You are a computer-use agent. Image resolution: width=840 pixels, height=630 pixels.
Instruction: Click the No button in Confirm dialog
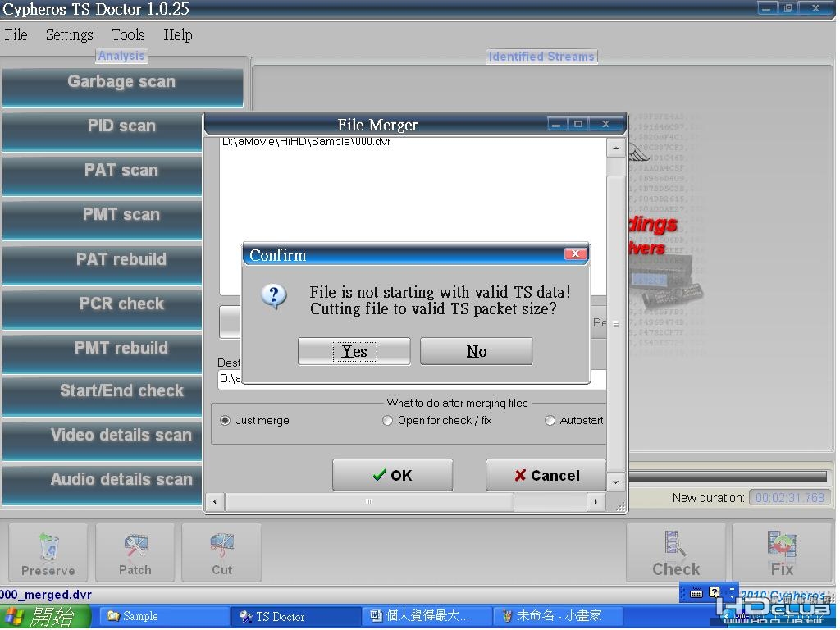pos(477,351)
